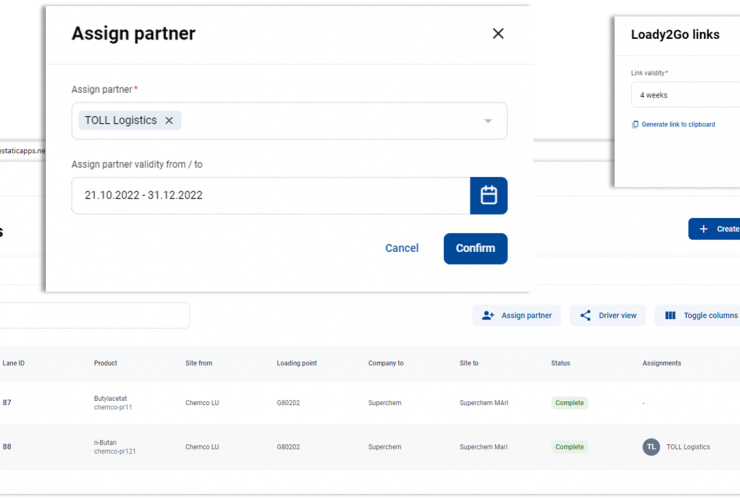Remove the TOLL Logistics chip

coord(169,121)
